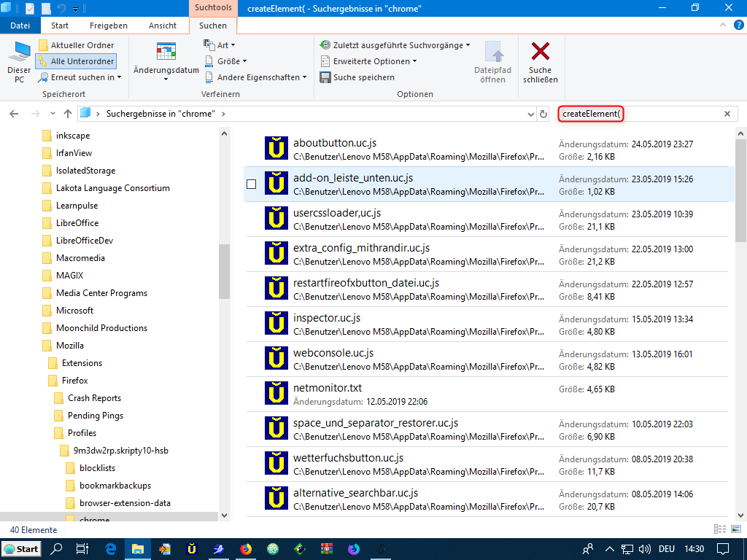This screenshot has height=560, width=747.
Task: Open the Datei menu tab
Action: point(20,26)
